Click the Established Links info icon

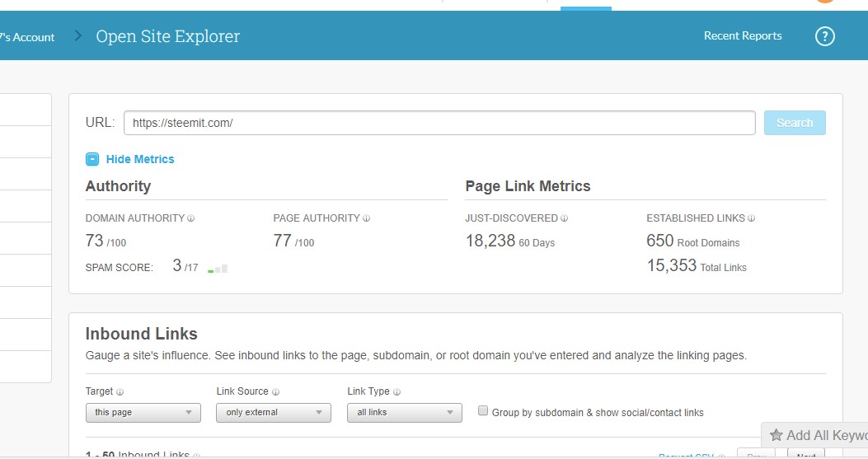pyautogui.click(x=752, y=218)
